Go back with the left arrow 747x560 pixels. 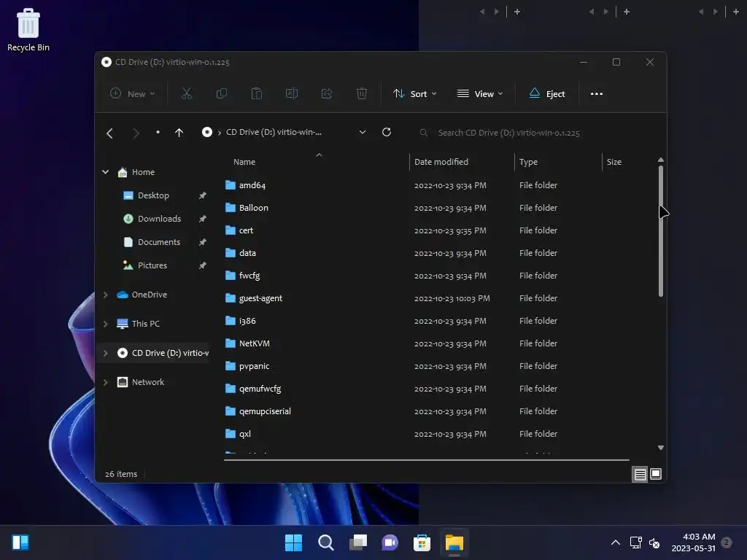tap(109, 133)
